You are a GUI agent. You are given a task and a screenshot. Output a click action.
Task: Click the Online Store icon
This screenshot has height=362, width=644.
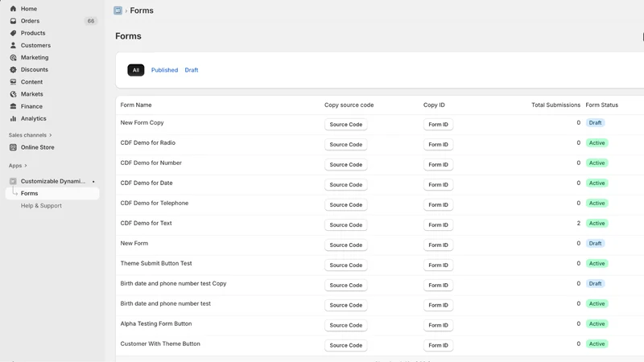13,147
